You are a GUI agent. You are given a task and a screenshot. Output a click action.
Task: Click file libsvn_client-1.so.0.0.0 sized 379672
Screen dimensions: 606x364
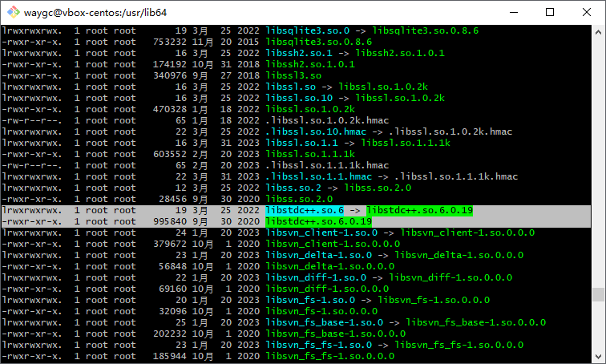tap(333, 244)
